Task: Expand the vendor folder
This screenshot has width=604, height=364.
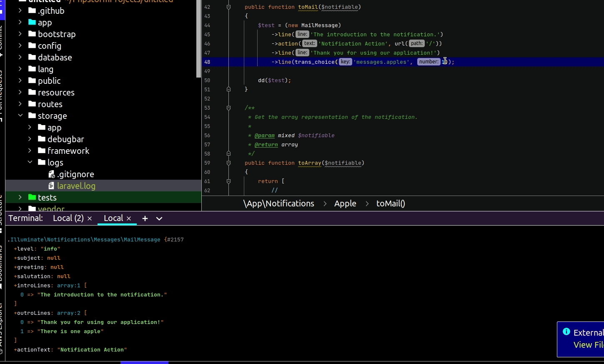Action: [x=20, y=208]
